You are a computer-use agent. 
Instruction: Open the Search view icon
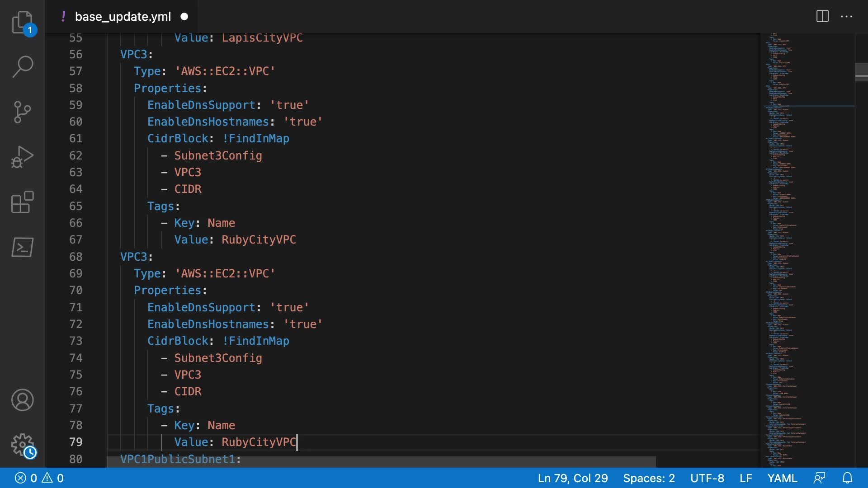click(x=22, y=67)
